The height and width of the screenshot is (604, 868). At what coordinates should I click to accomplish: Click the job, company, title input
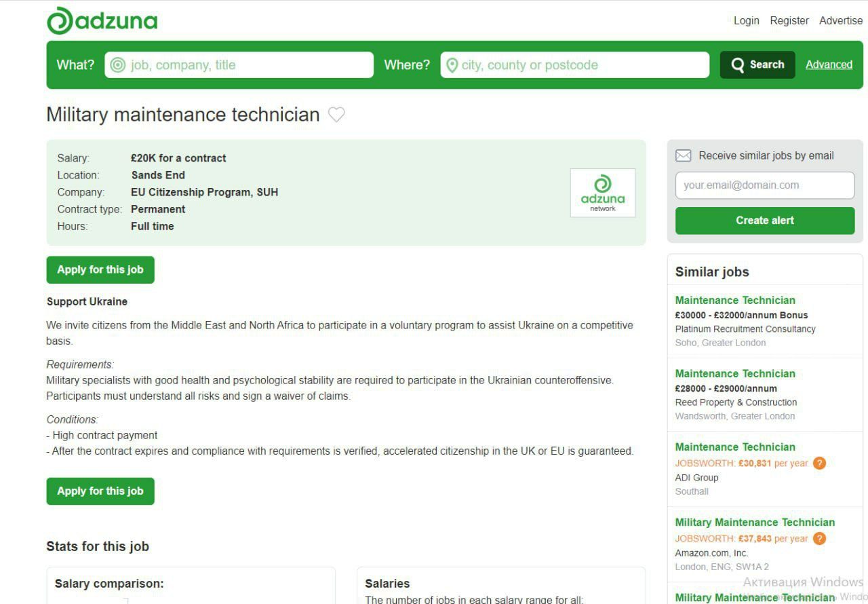(x=248, y=65)
